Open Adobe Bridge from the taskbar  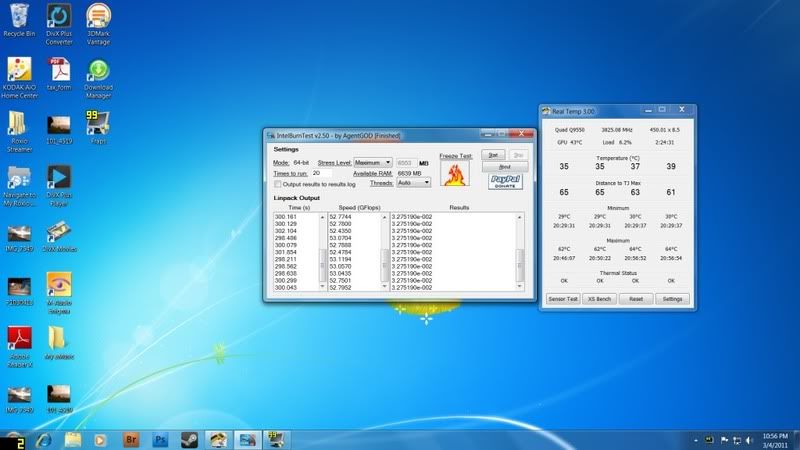130,439
